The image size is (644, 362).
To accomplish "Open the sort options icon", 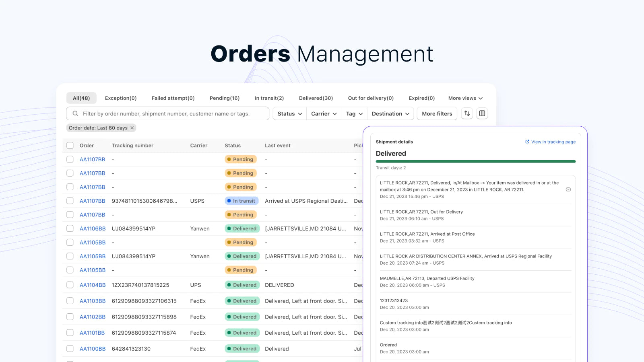I will [x=467, y=113].
